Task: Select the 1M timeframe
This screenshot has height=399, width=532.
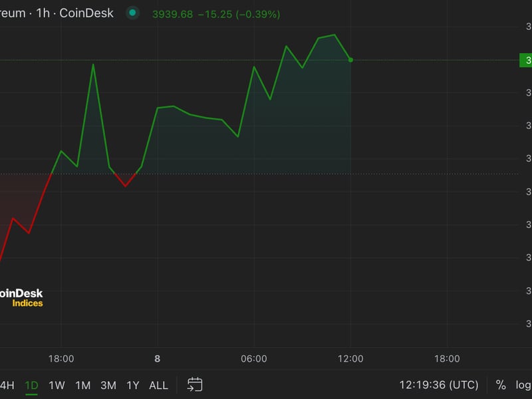Action: click(83, 385)
